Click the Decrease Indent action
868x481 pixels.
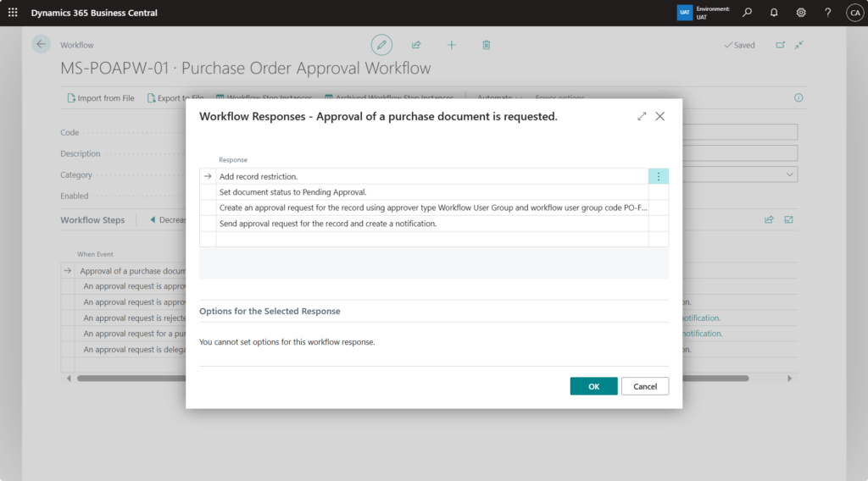(168, 219)
